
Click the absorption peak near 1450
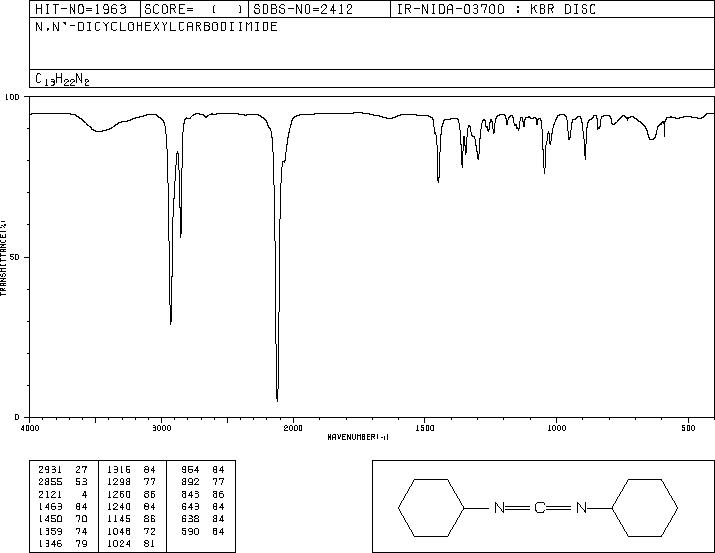pos(438,181)
